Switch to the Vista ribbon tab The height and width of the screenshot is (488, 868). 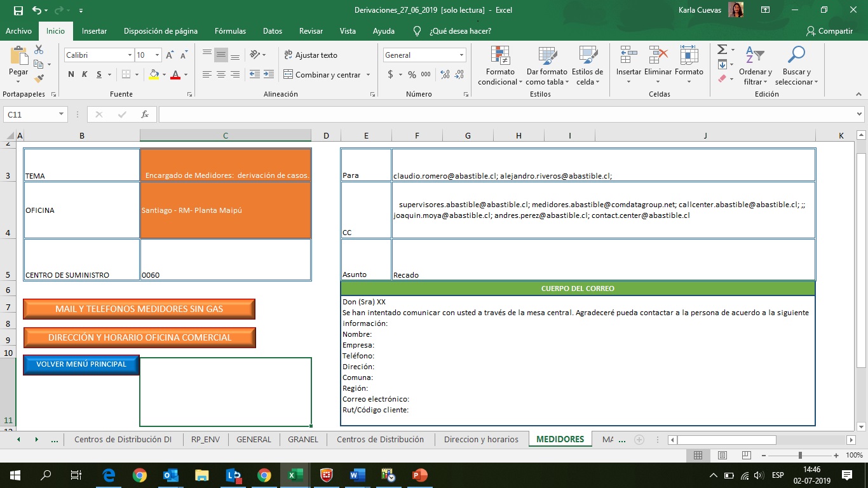[348, 30]
